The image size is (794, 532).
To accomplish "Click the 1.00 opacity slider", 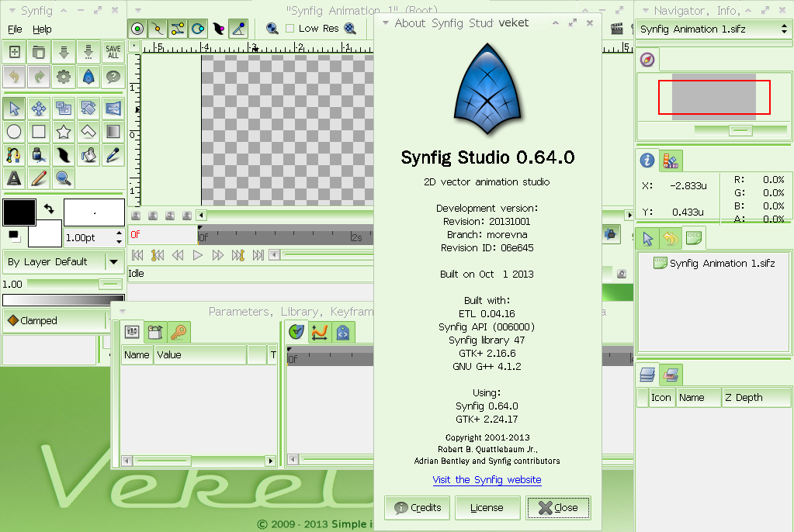I will [75, 284].
